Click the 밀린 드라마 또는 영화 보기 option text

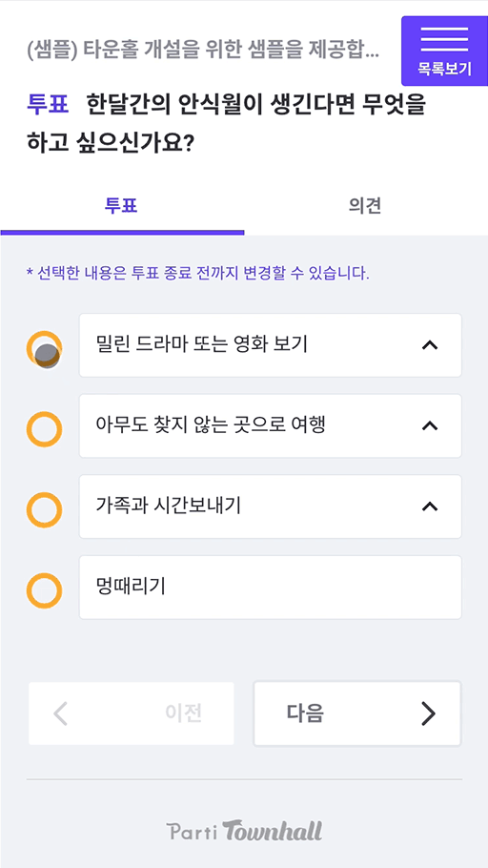tap(201, 345)
